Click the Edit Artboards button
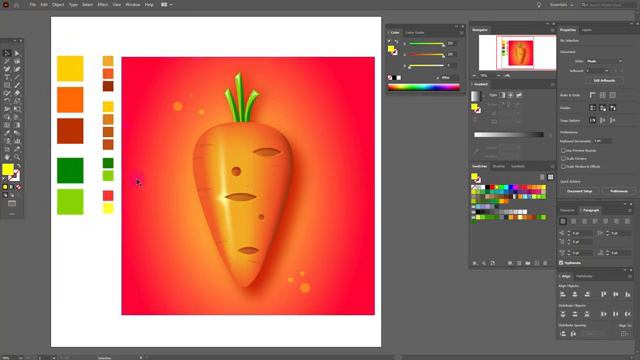Screen dimensions: 640x360 (x=604, y=81)
